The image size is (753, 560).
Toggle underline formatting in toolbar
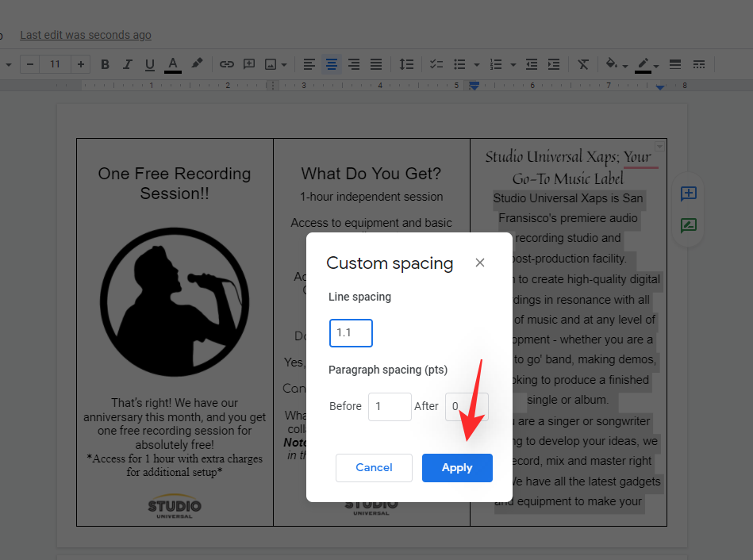150,64
